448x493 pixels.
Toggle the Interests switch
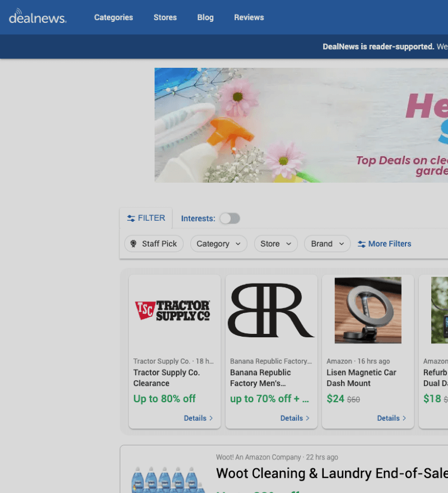(230, 218)
